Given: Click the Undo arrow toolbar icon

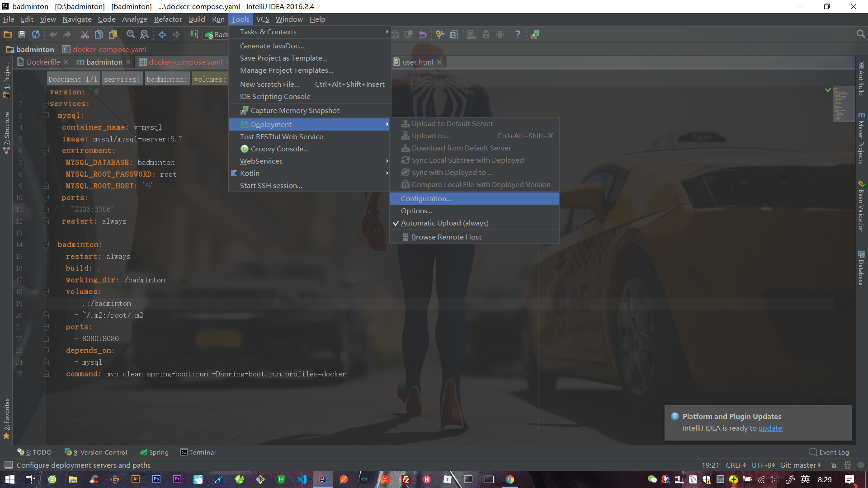Looking at the screenshot, I should 53,34.
